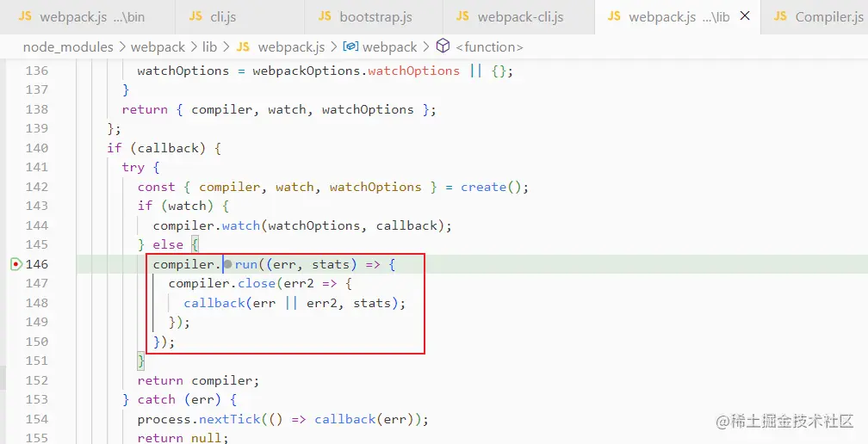Screen dimensions: 868x444
Task: Switch to the webpack-cli.js tab
Action: click(x=518, y=17)
